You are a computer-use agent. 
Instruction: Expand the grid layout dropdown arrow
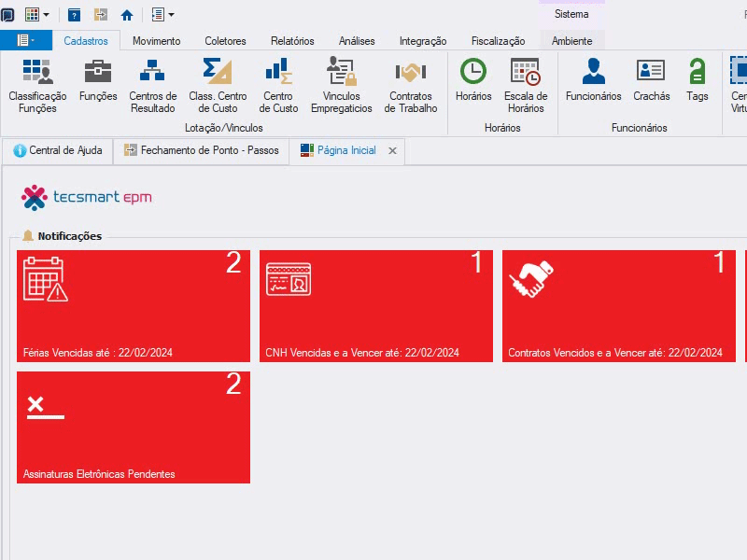(x=46, y=15)
